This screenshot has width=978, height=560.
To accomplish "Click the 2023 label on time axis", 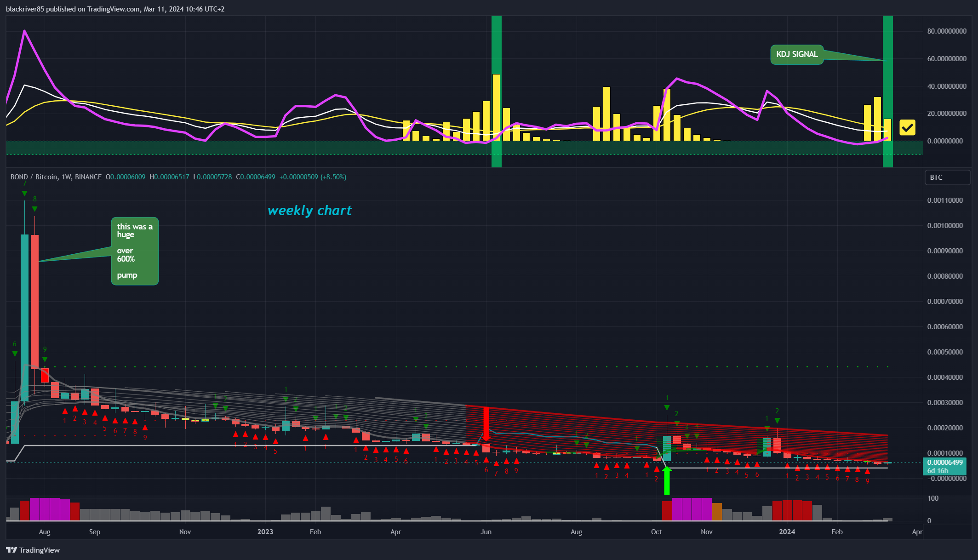I will pyautogui.click(x=265, y=532).
